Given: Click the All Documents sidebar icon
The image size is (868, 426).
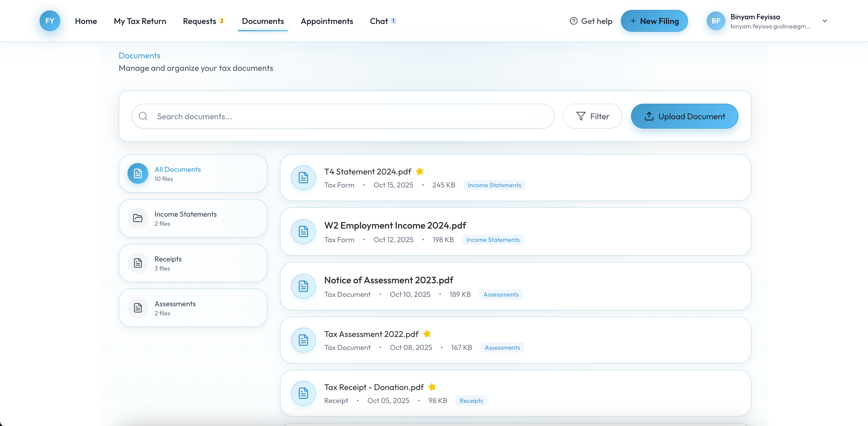Looking at the screenshot, I should coord(138,173).
